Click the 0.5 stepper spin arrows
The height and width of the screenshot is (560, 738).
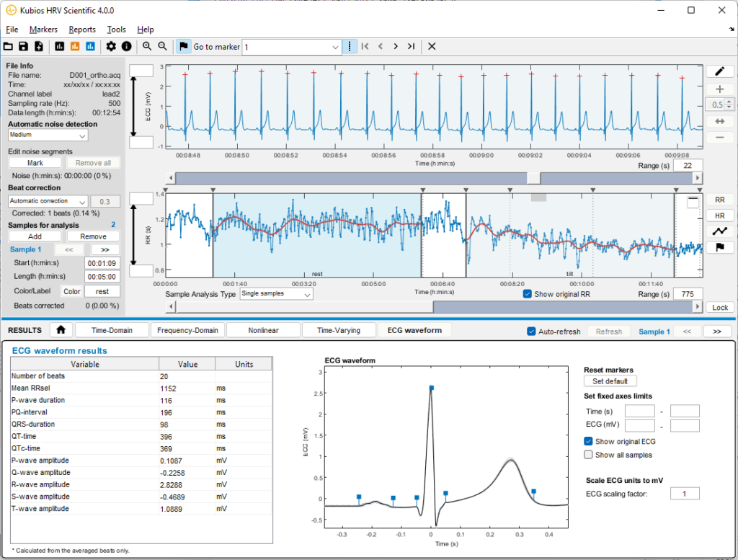point(729,105)
